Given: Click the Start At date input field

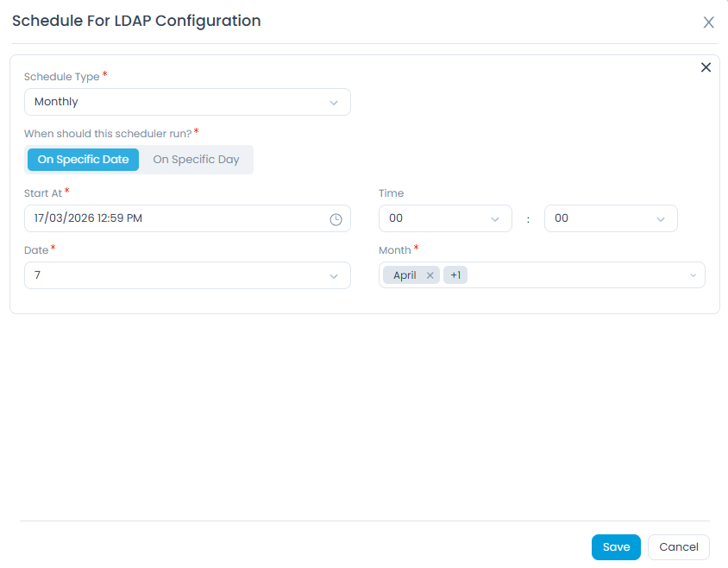Looking at the screenshot, I should pyautogui.click(x=173, y=218).
